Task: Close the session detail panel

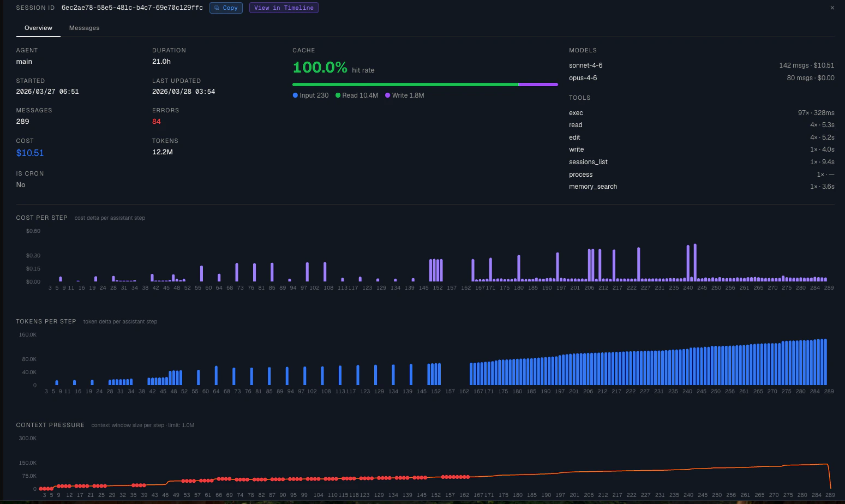Action: [x=832, y=8]
